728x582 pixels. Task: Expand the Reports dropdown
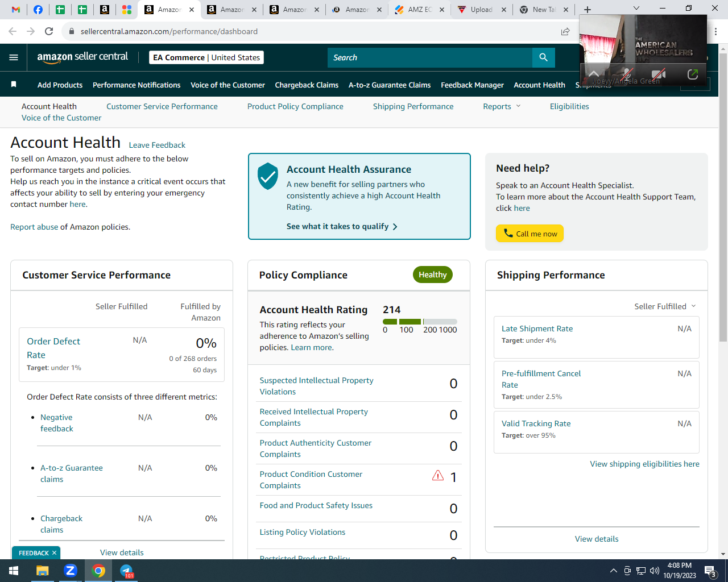502,106
